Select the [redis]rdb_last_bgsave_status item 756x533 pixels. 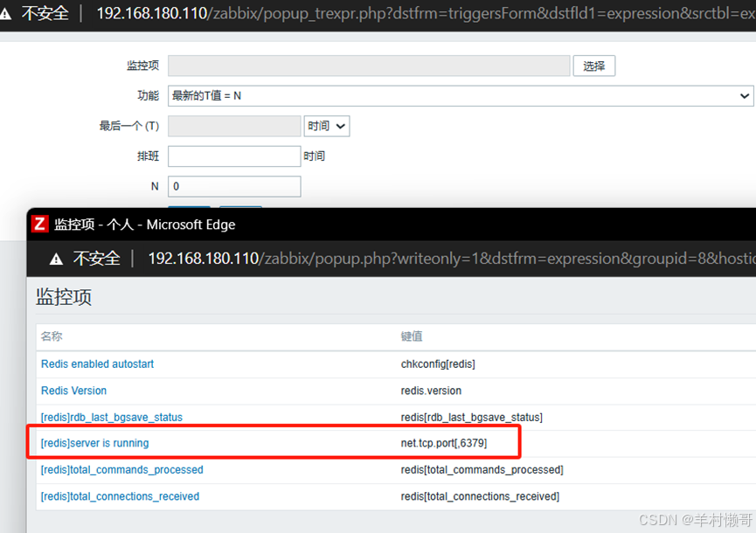(x=112, y=417)
